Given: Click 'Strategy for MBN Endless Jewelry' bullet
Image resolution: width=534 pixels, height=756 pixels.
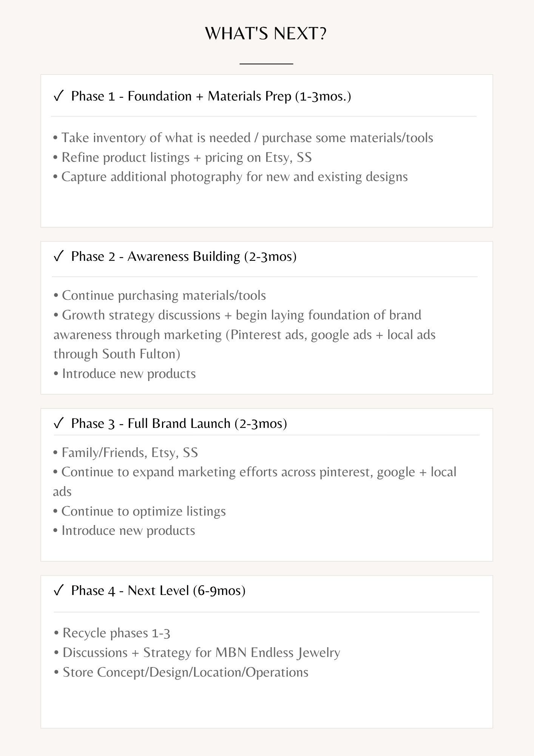Looking at the screenshot, I should (x=197, y=653).
